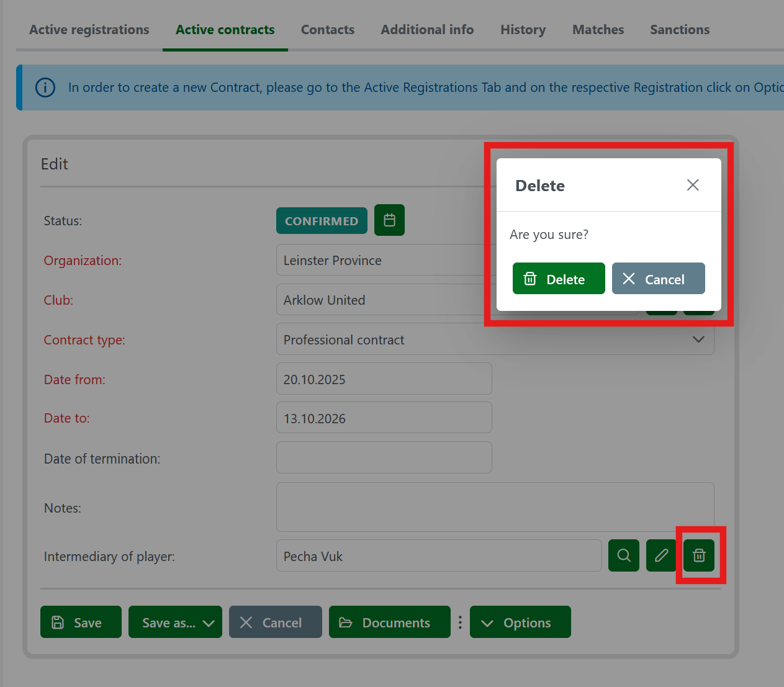Open the Documents button
Image resolution: width=784 pixels, height=687 pixels.
[389, 622]
